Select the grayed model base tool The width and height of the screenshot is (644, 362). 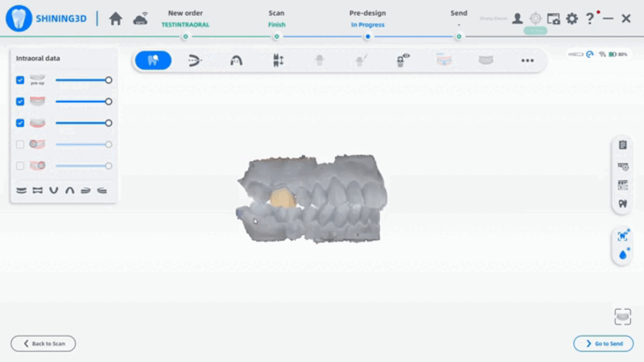[x=486, y=60]
